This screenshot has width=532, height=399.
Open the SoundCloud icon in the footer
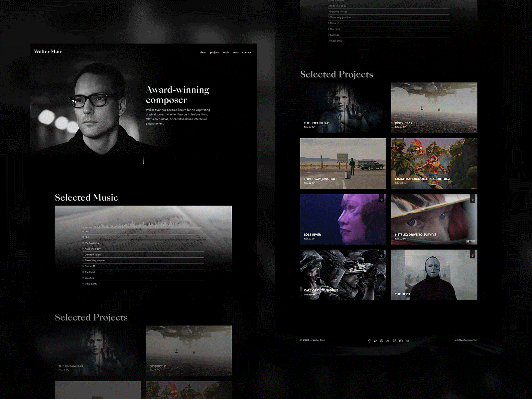388,341
